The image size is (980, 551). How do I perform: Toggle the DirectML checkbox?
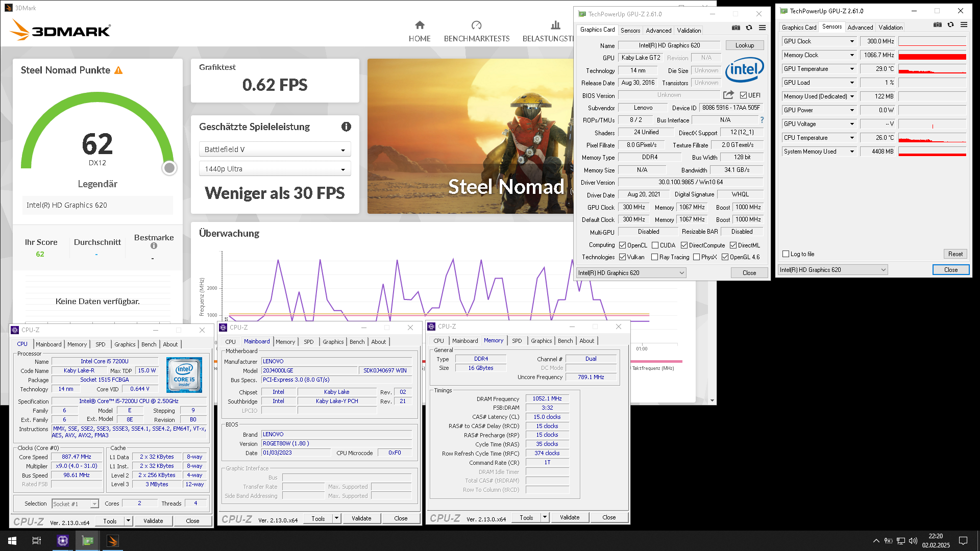point(733,245)
